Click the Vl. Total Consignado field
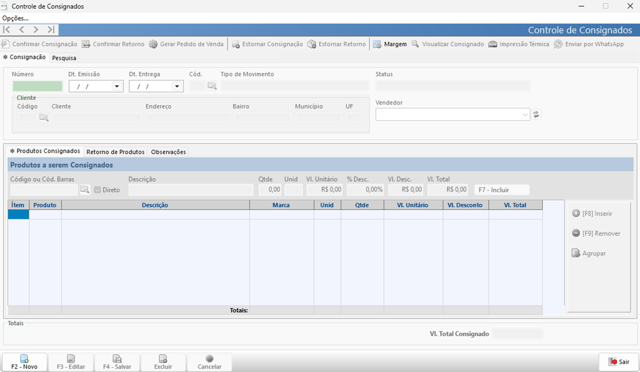The height and width of the screenshot is (372, 640). tap(518, 334)
